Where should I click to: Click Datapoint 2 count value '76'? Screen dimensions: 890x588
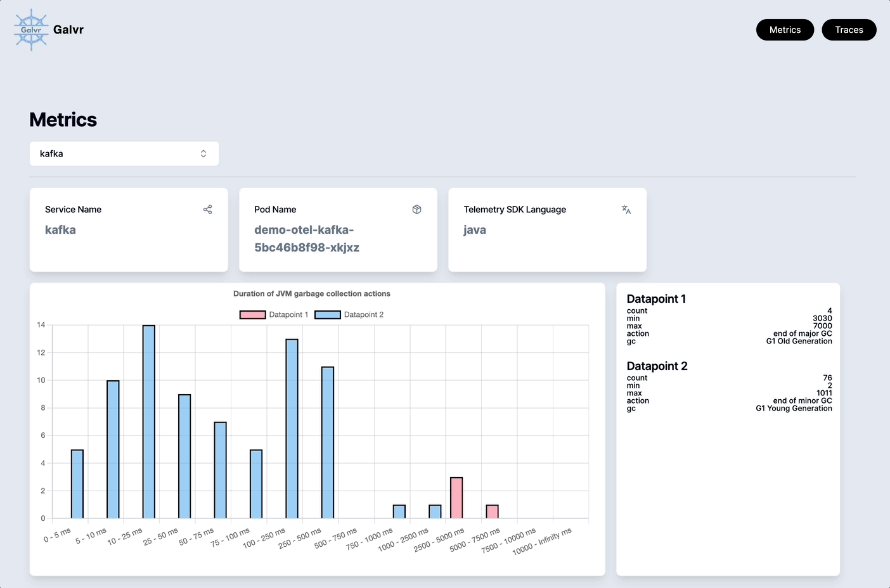pos(827,378)
